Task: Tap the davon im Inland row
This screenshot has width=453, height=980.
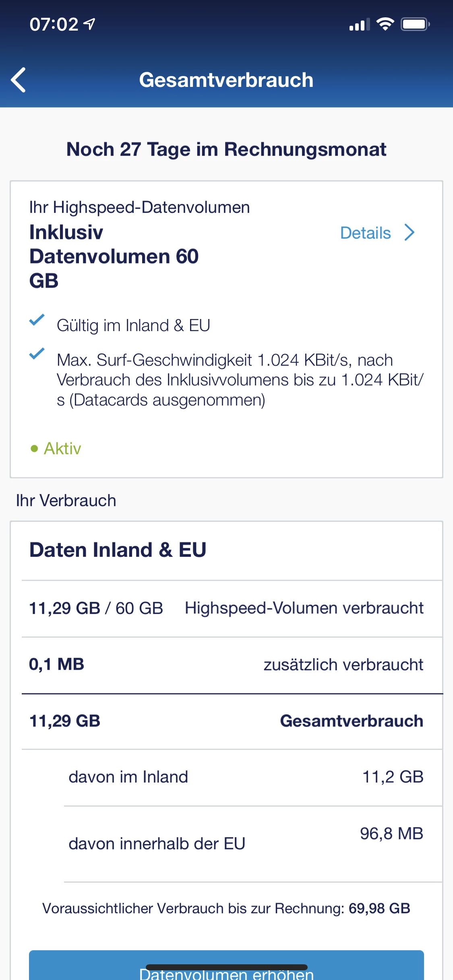Action: 246,777
